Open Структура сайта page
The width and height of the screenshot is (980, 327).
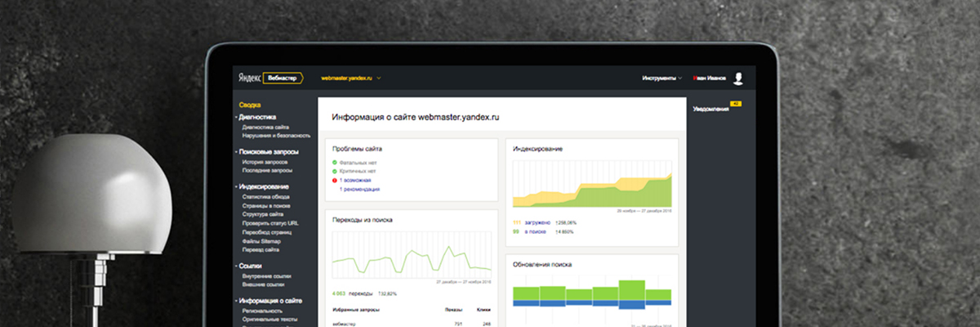click(263, 214)
